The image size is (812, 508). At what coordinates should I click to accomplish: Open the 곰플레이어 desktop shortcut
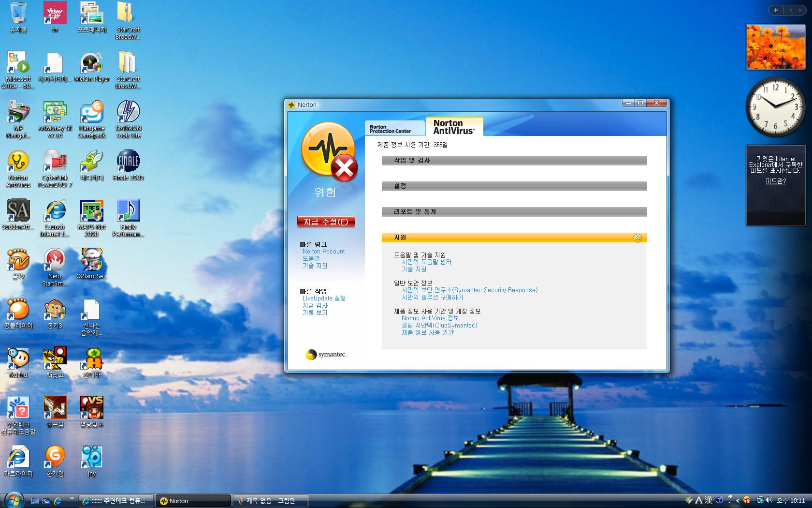(18, 314)
